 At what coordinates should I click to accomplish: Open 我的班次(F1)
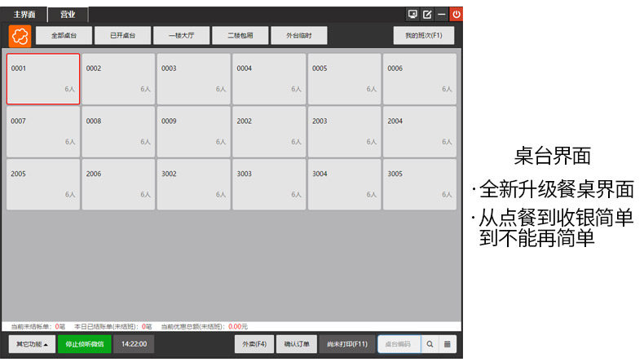423,35
